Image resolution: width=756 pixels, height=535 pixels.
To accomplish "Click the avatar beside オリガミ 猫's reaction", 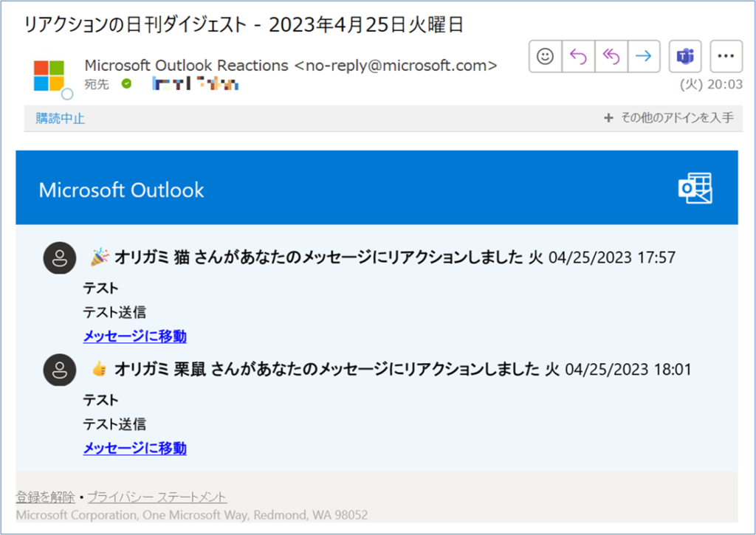I will 60,258.
